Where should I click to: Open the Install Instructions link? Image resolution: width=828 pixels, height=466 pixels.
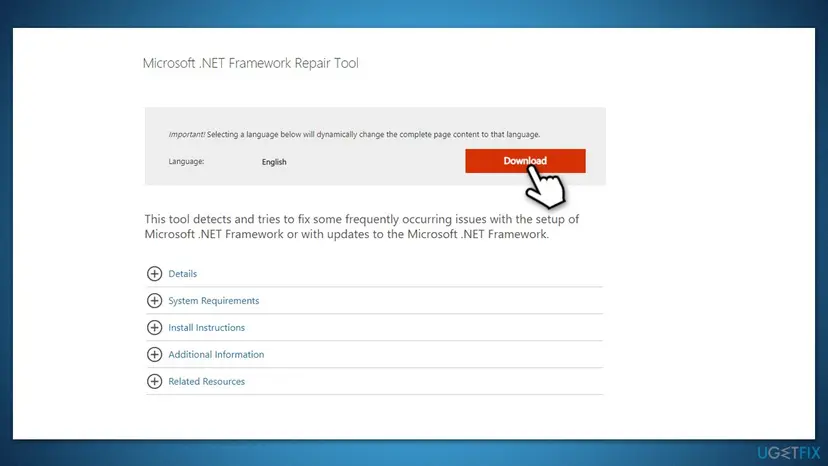pyautogui.click(x=206, y=328)
